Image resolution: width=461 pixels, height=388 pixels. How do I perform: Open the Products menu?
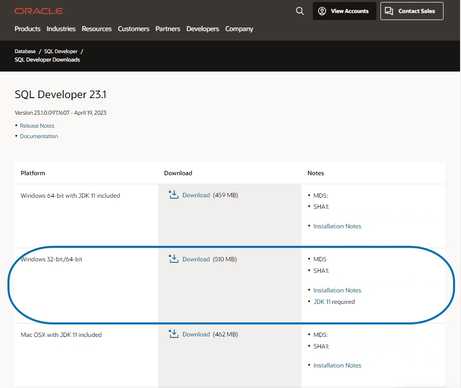click(x=27, y=29)
